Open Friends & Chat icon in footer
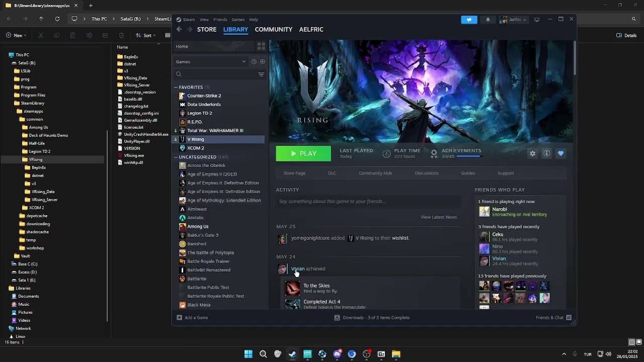 [569, 318]
